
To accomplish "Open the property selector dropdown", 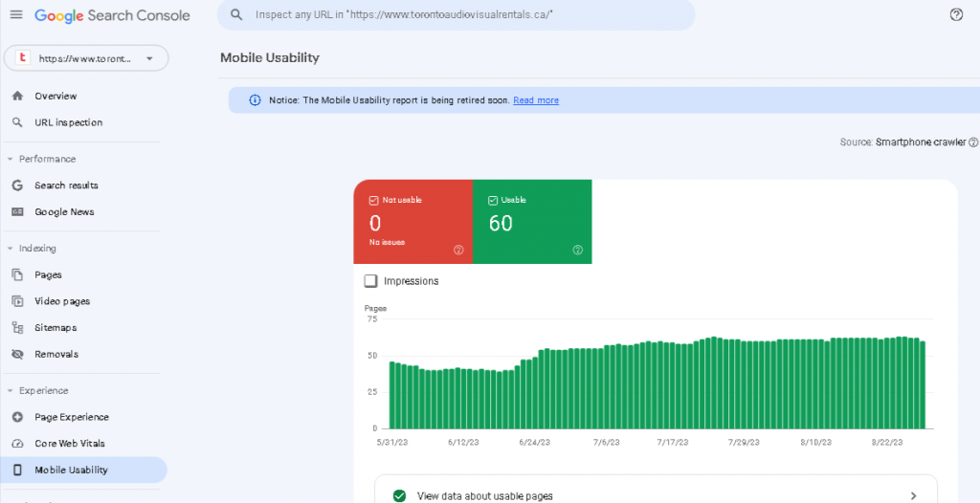I will (x=86, y=58).
